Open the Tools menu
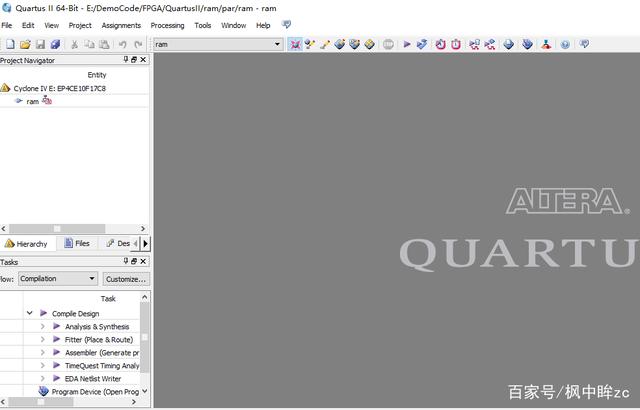Screen dimensions: 640x410 pos(202,25)
